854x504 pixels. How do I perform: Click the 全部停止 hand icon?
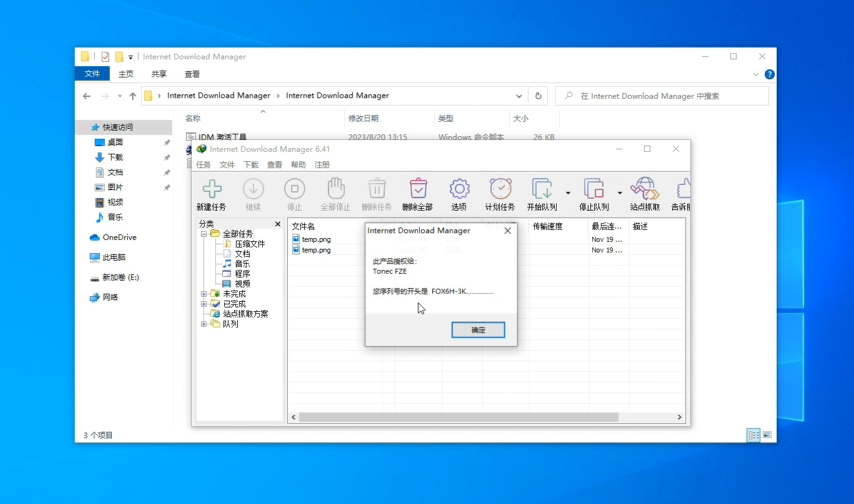point(336,189)
